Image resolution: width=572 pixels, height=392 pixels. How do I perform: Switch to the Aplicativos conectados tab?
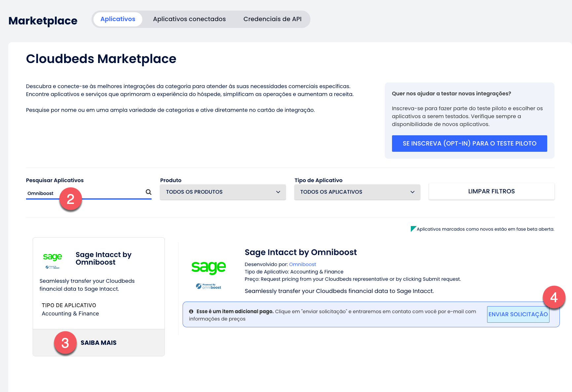pos(189,19)
